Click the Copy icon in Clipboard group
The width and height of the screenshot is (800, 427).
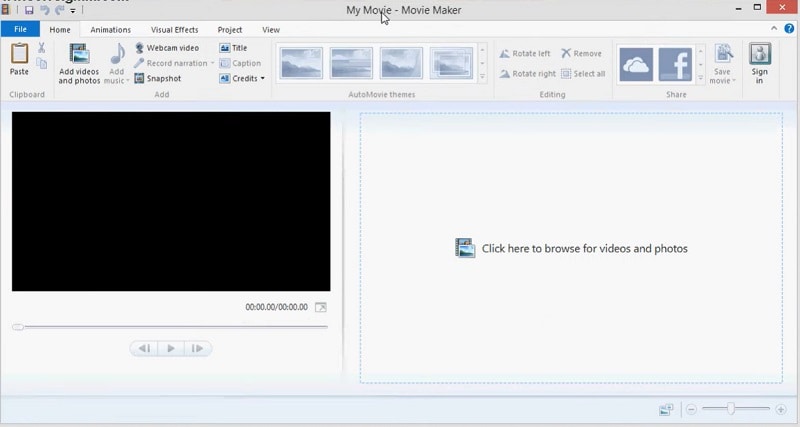click(41, 63)
